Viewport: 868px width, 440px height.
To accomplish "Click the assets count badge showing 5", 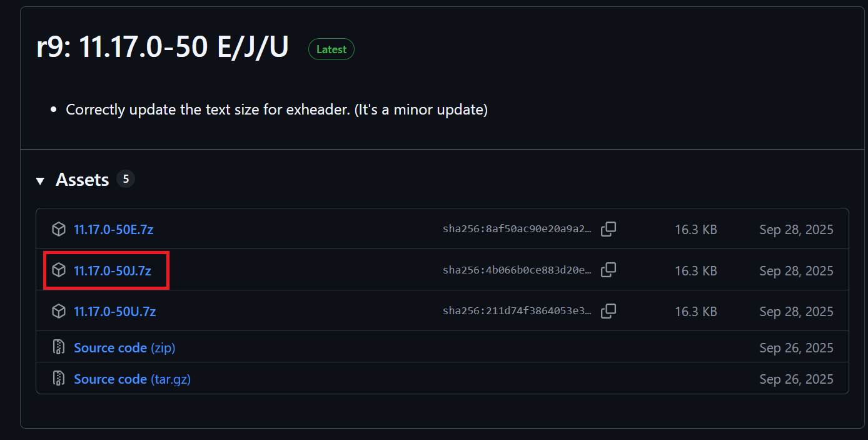I will 126,180.
